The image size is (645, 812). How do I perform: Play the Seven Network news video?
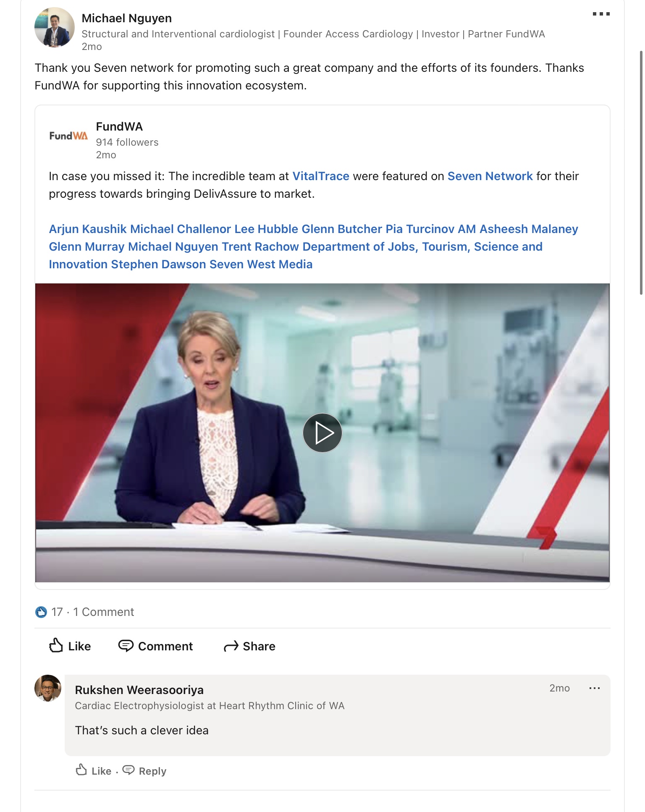[x=322, y=433]
